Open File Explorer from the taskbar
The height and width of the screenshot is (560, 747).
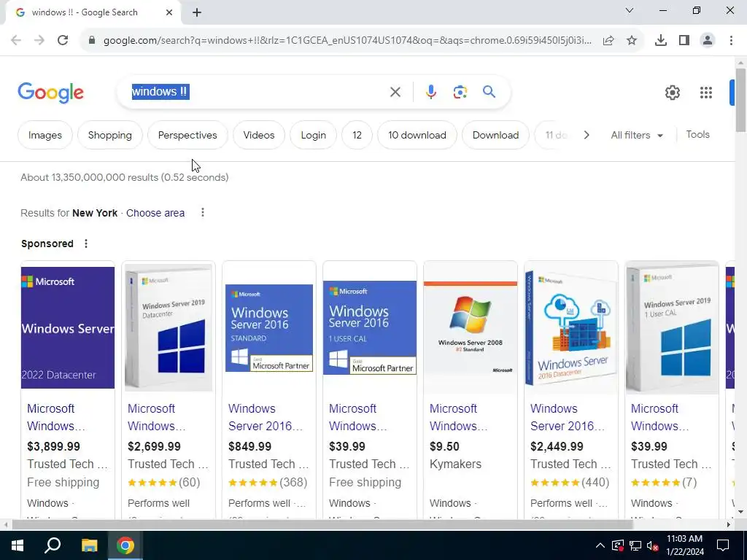89,545
